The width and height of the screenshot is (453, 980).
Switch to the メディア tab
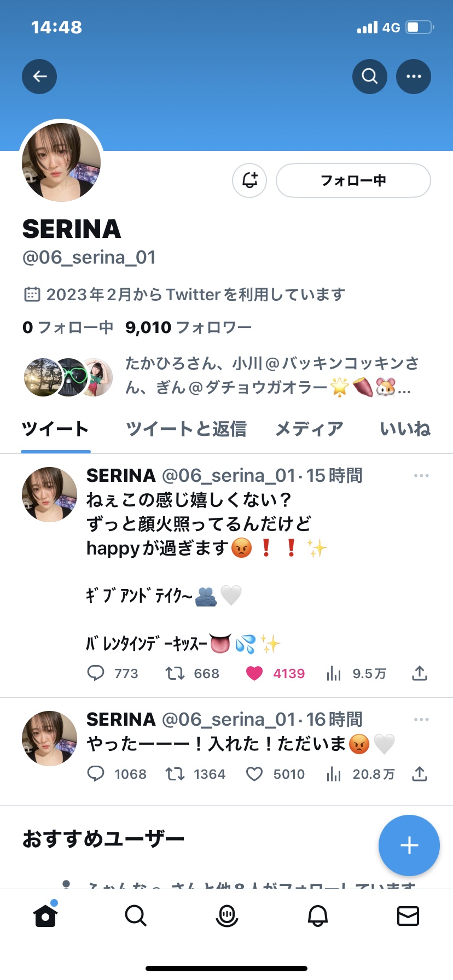click(309, 429)
